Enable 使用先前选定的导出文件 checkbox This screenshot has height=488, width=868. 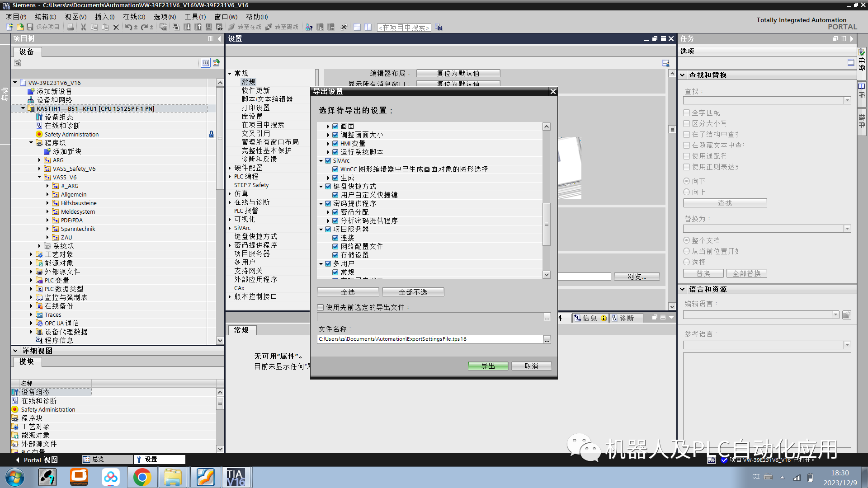point(321,307)
